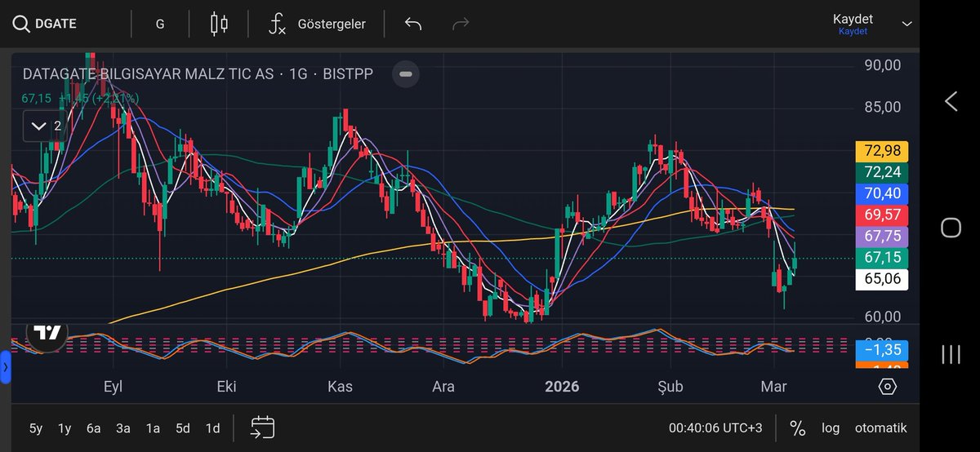Click the blue 70,40 price label
The image size is (980, 452).
tap(881, 193)
